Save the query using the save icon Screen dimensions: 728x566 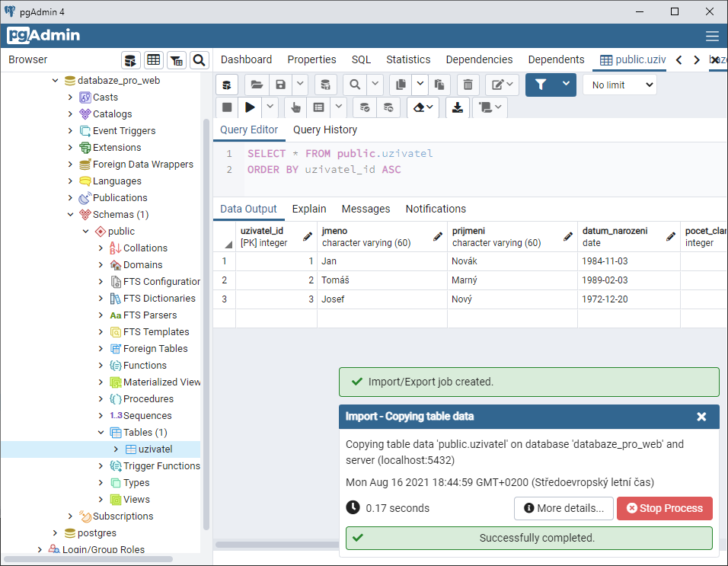pos(280,84)
